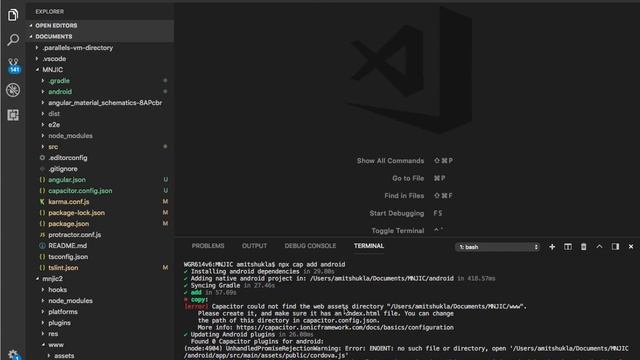Maximize panel with up chevron

599,247
